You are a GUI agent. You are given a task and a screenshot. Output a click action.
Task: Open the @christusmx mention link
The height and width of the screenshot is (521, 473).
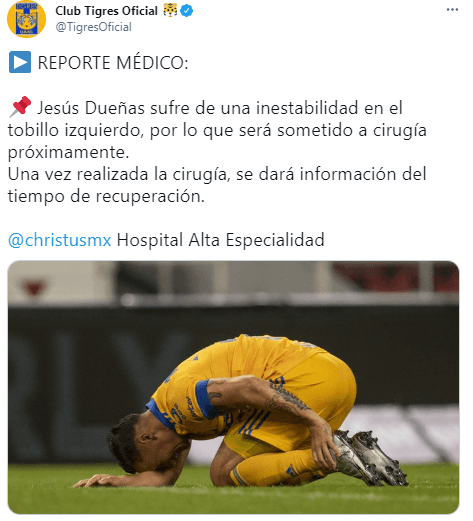60,240
